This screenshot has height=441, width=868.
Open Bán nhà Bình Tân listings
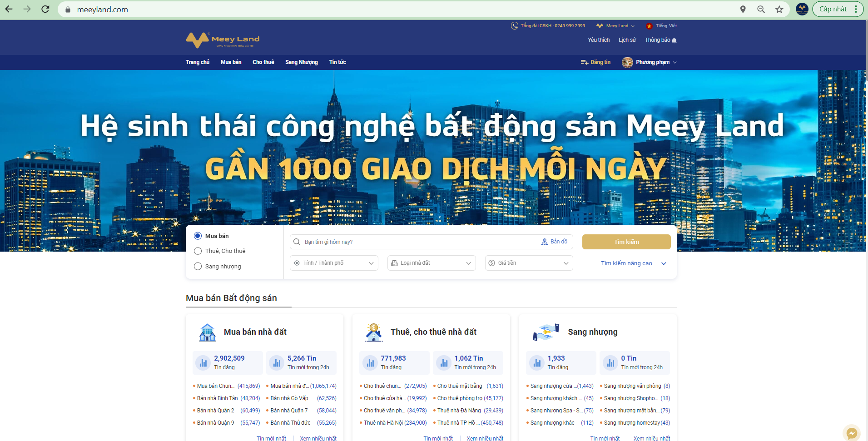218,398
